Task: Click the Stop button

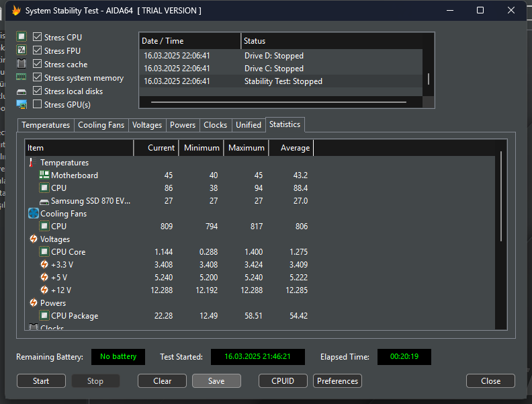Action: point(95,381)
